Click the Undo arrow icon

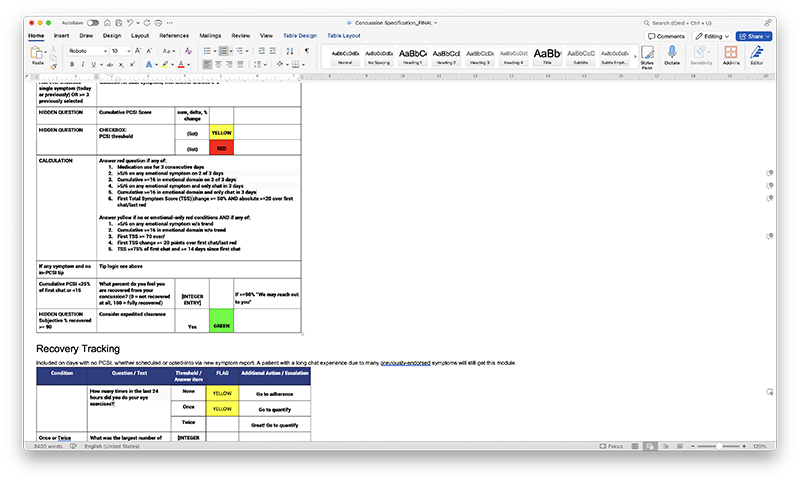tap(130, 23)
